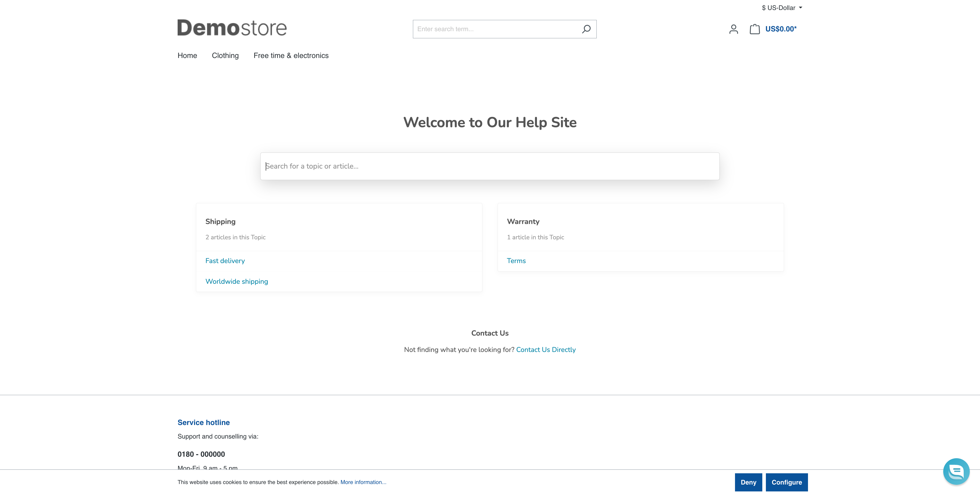Screen dimensions: 980x495
Task: Click the Demostore logo
Action: [x=232, y=28]
